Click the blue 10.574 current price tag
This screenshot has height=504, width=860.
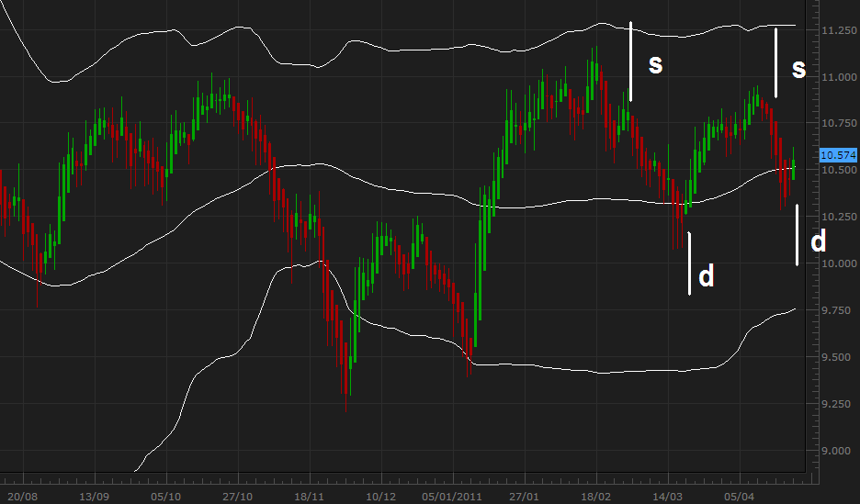click(x=838, y=155)
